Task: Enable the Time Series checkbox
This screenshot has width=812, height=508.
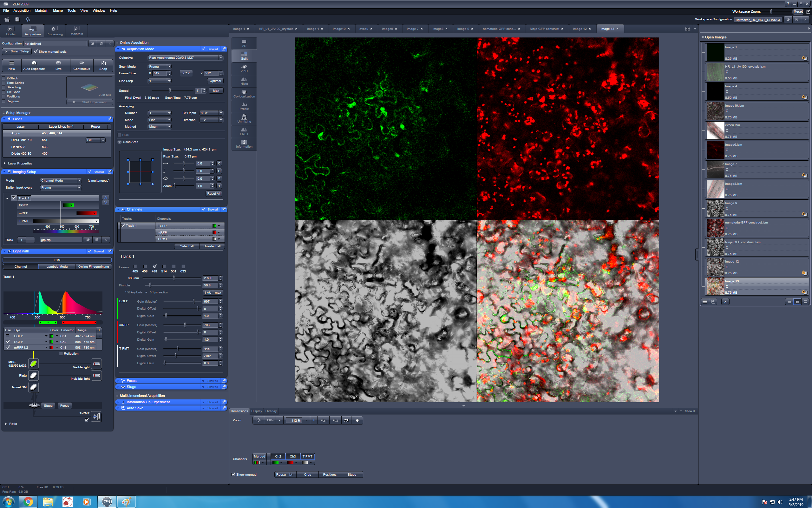Action: (x=4, y=83)
